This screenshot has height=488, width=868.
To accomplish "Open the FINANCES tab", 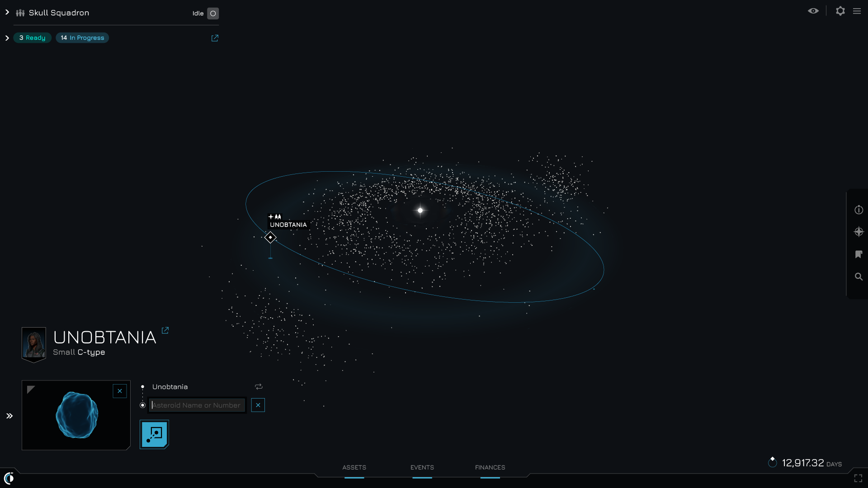I will [490, 468].
